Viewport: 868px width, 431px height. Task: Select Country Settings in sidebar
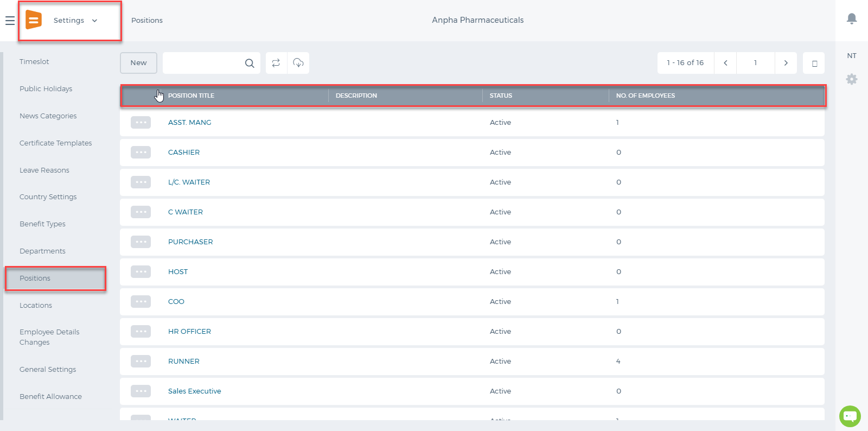pos(48,197)
